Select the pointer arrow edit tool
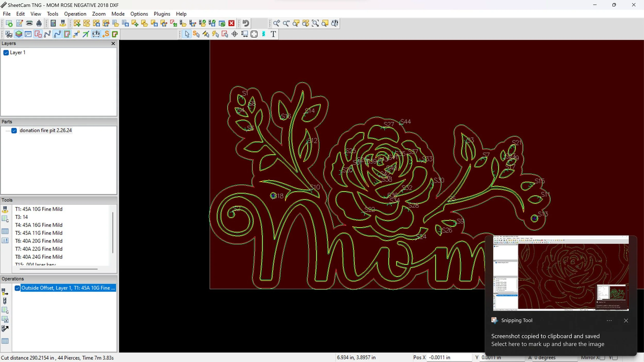 pos(187,34)
